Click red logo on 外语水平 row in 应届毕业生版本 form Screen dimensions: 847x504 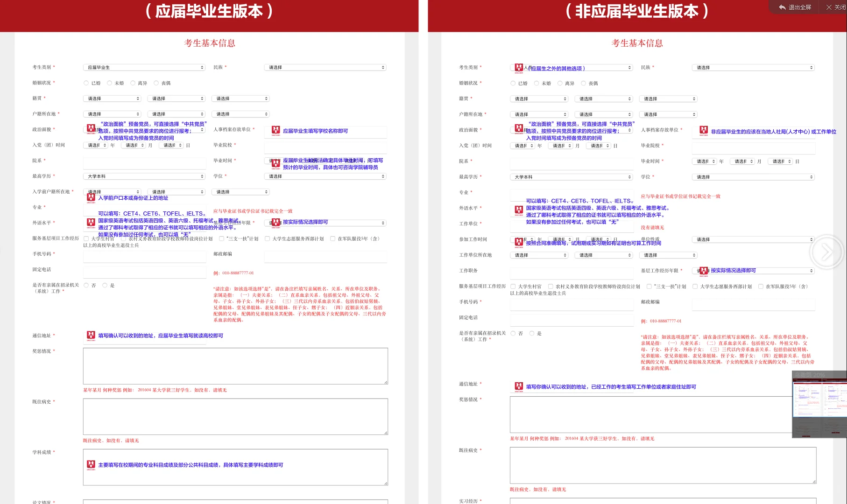tap(91, 224)
